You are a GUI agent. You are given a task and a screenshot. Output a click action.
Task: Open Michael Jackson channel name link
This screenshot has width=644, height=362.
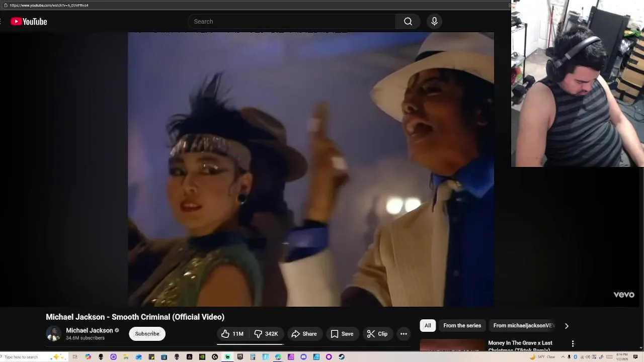tap(90, 330)
